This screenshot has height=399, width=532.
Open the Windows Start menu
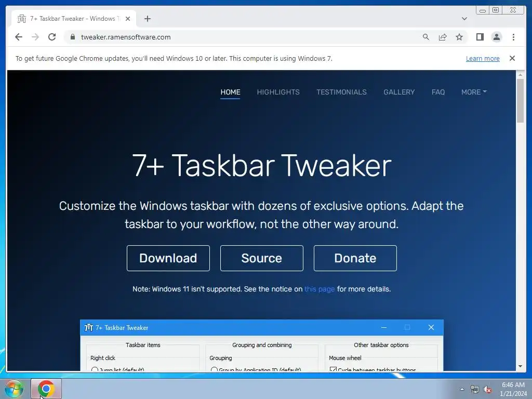coord(14,389)
